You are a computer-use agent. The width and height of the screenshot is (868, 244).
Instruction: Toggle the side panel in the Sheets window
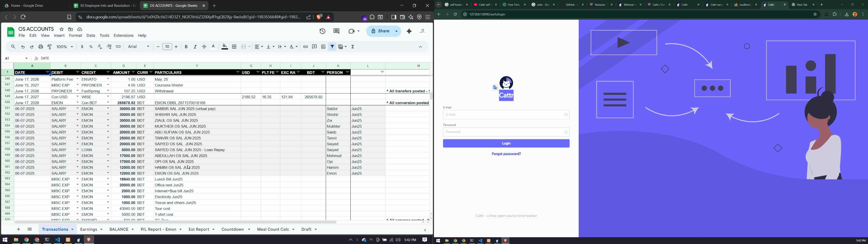coord(425,230)
